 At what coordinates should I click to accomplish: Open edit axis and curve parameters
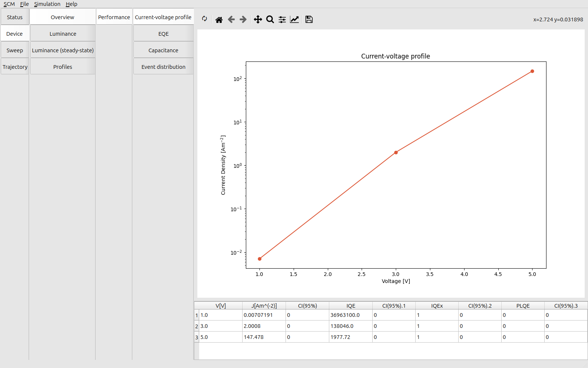click(x=294, y=20)
